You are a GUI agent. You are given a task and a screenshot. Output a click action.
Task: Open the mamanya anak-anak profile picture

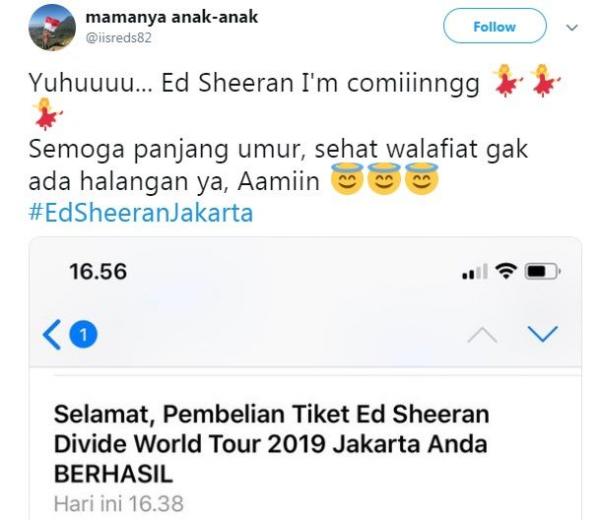click(52, 28)
